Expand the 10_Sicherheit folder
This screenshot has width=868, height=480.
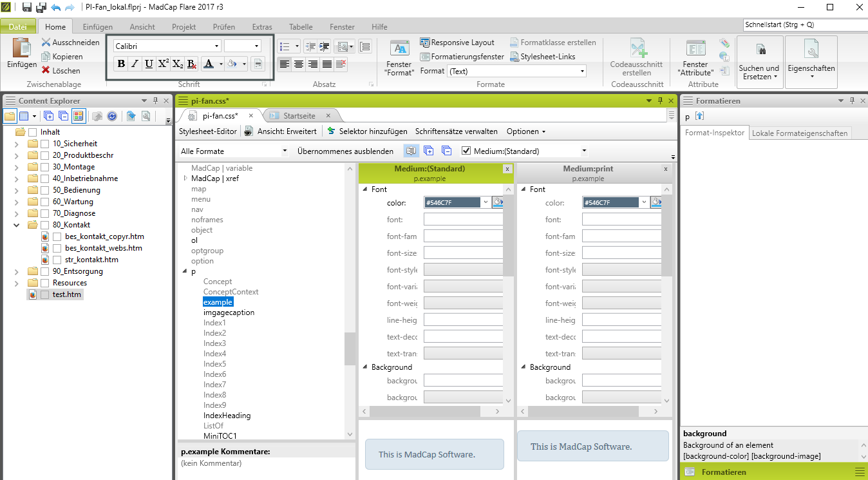[x=17, y=144]
